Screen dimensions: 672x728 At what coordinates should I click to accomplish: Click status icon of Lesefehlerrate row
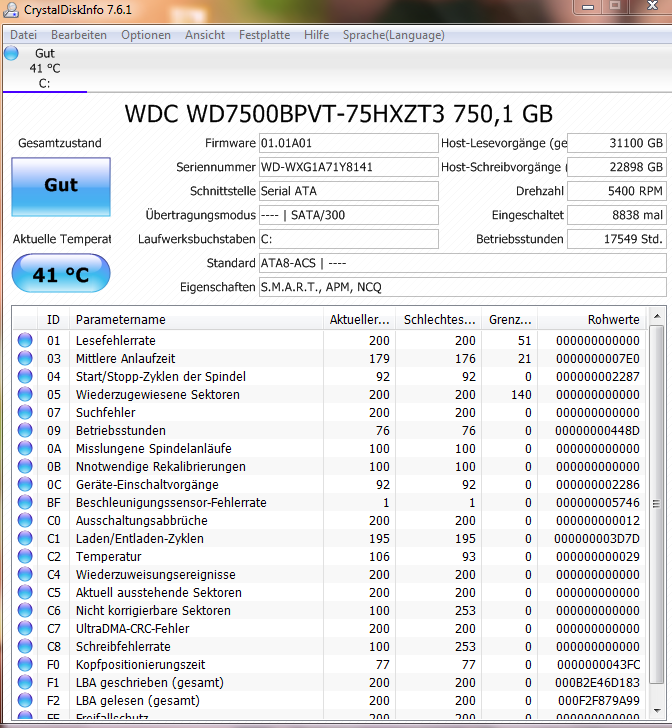pos(25,340)
